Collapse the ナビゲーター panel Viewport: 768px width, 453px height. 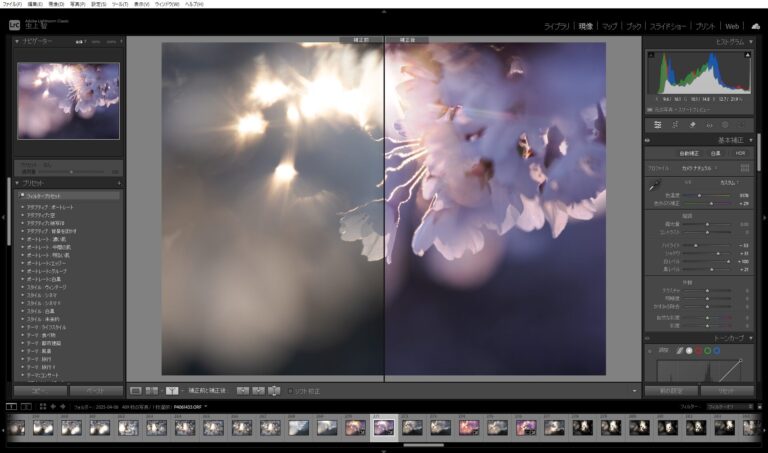coord(16,42)
